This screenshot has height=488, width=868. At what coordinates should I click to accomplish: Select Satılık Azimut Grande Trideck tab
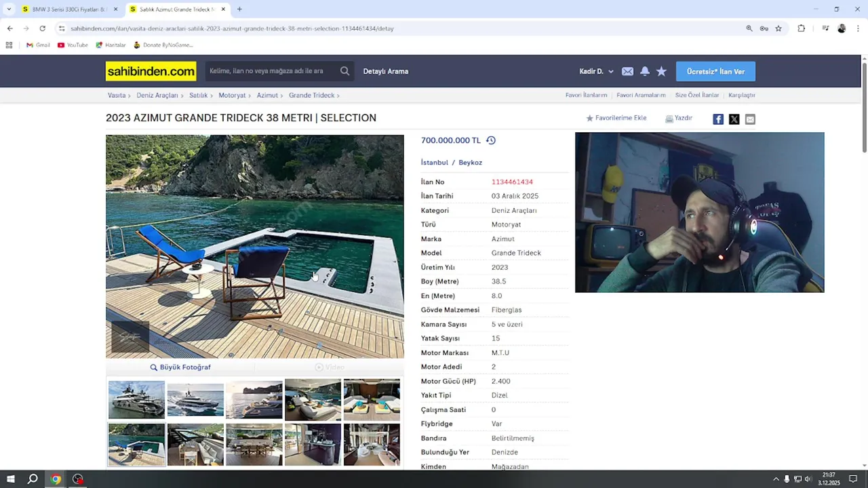coord(177,9)
